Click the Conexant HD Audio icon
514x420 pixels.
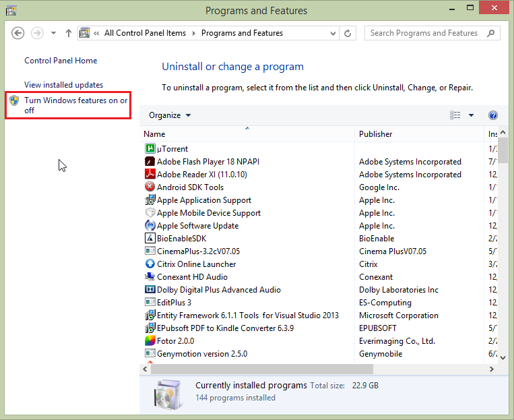coord(150,276)
